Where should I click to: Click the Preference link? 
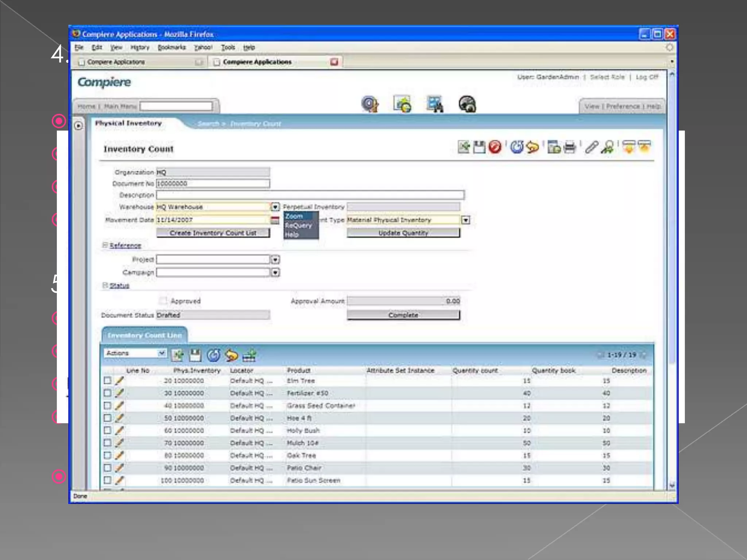[623, 106]
